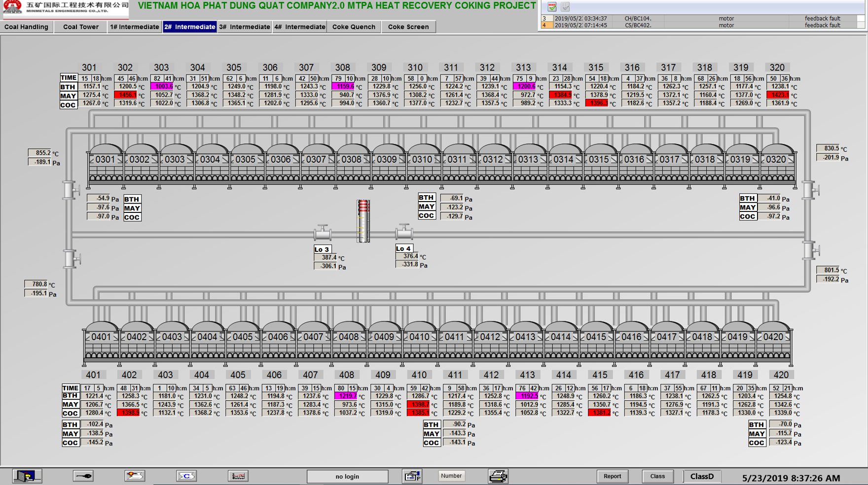868x485 pixels.
Task: Go to the Coke Quench tab
Action: pyautogui.click(x=354, y=27)
